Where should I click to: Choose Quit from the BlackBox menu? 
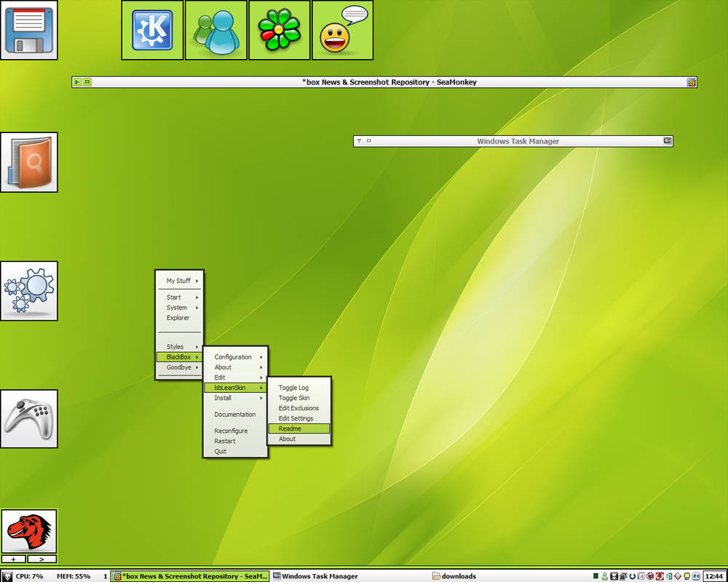tap(220, 451)
